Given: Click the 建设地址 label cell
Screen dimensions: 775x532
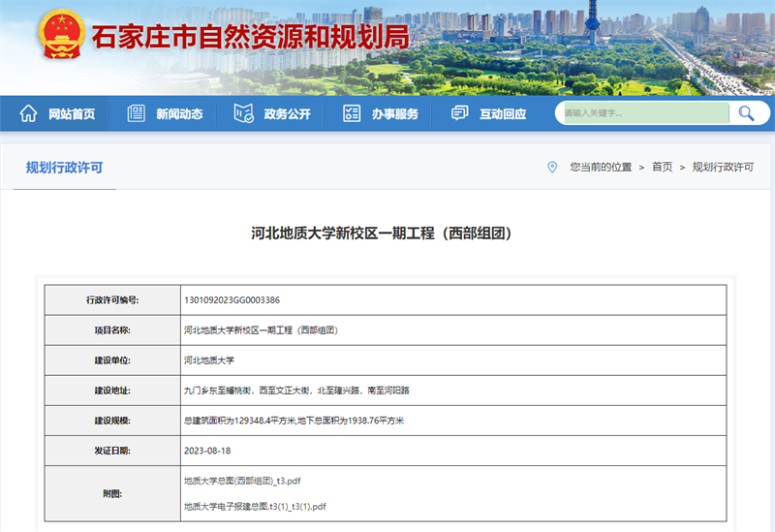Looking at the screenshot, I should coord(112,391).
